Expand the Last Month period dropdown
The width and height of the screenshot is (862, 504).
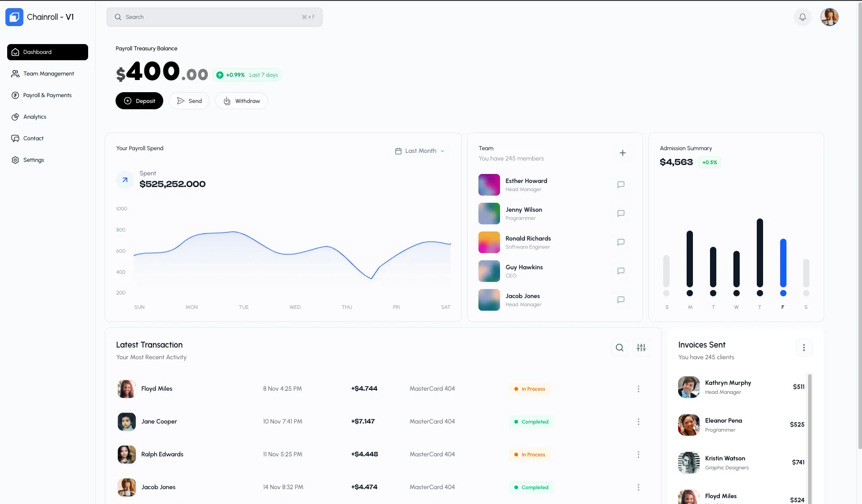[x=420, y=151]
